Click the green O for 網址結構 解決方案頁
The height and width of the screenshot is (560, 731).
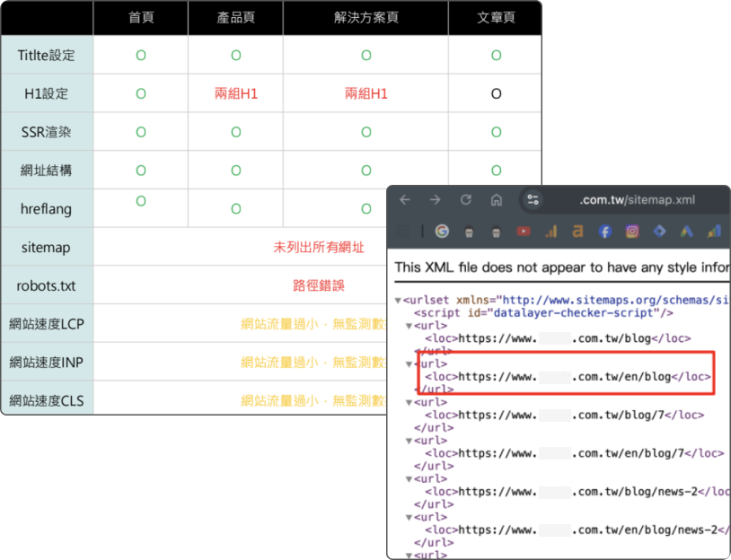tap(366, 171)
